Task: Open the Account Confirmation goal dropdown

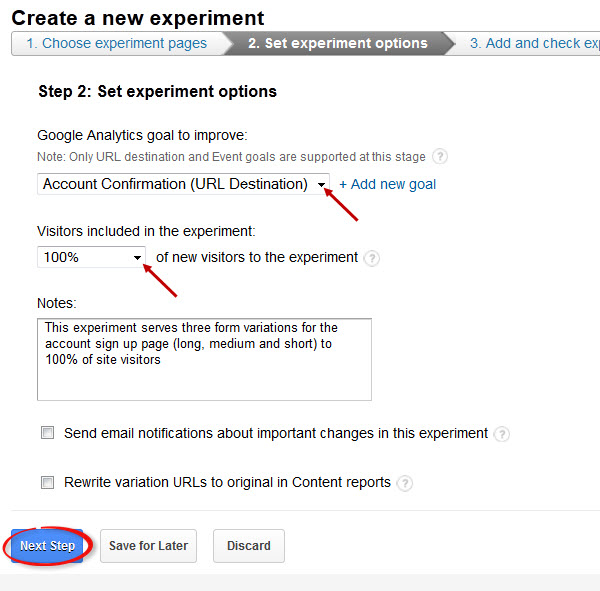Action: 183,184
